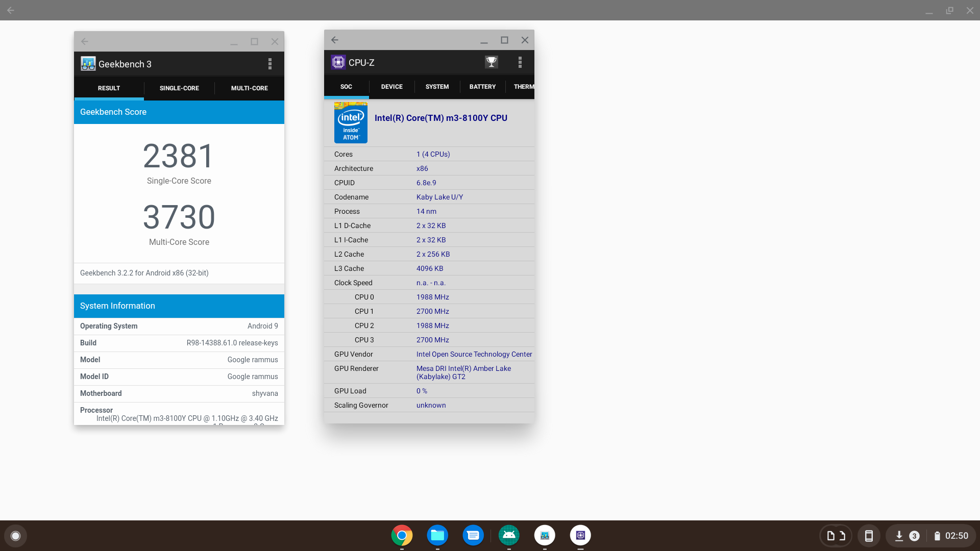Click the Architecture x86 row
980x551 pixels.
click(x=429, y=168)
